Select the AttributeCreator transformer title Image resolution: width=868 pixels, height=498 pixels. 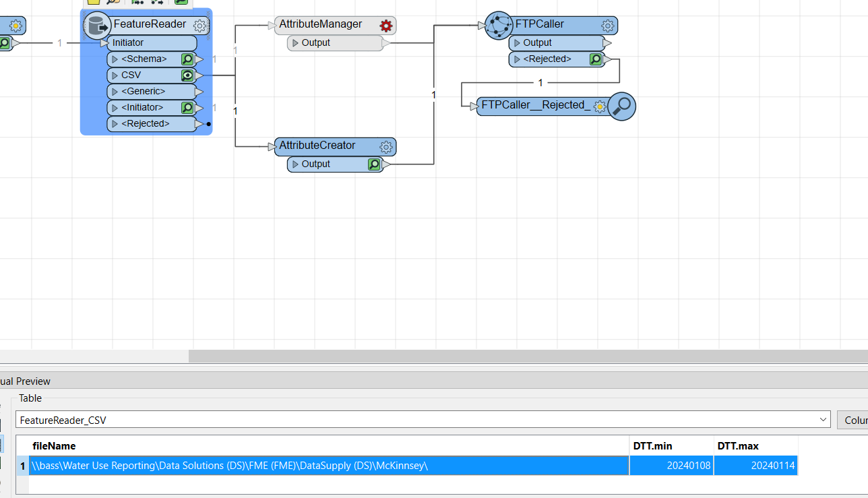(317, 146)
